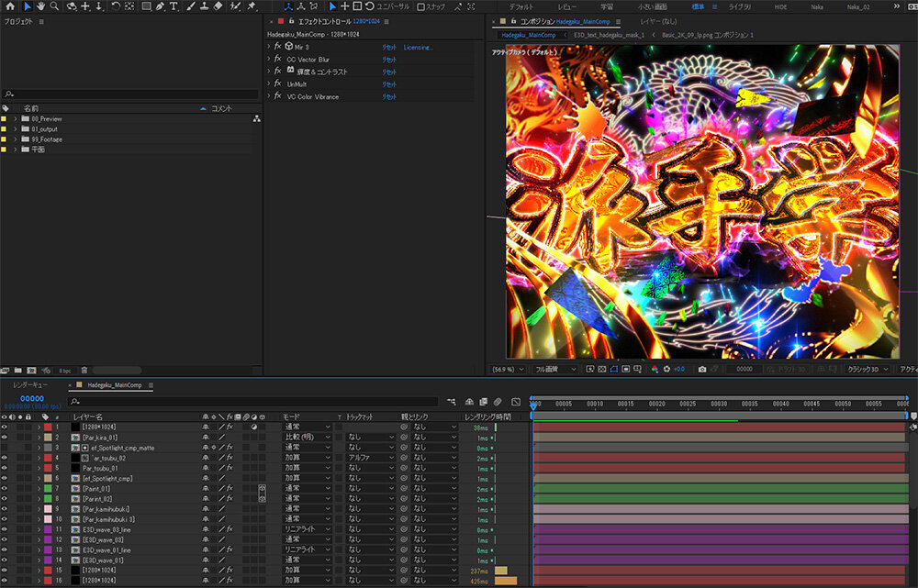
Task: Select the Hand tool
Action: (41, 6)
